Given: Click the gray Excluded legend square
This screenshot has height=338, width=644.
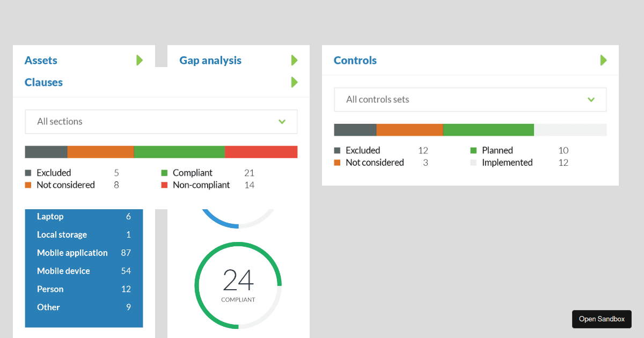Looking at the screenshot, I should tap(28, 172).
